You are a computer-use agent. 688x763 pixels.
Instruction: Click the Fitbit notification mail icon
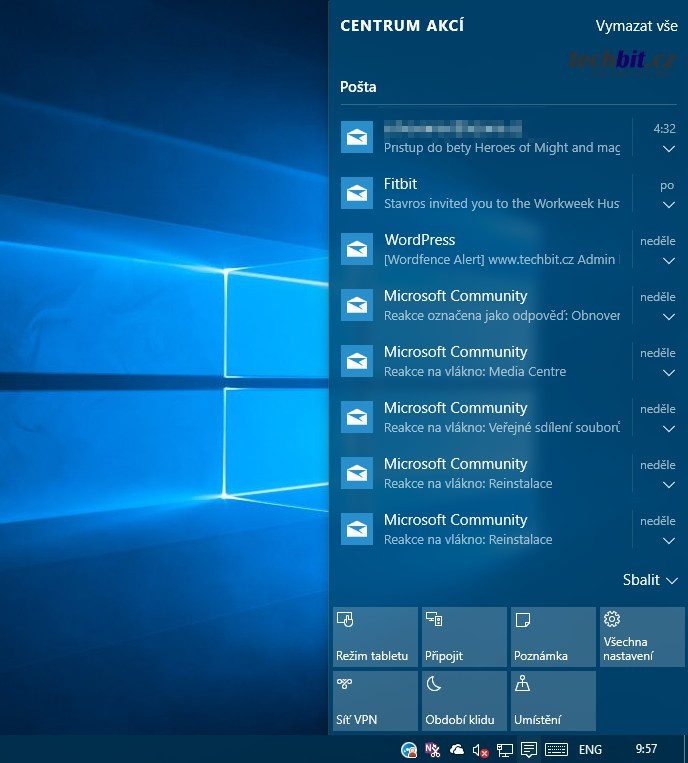click(x=357, y=193)
